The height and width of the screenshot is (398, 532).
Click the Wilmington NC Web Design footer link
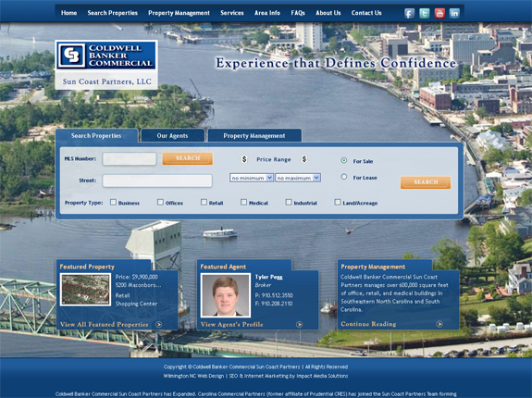193,376
